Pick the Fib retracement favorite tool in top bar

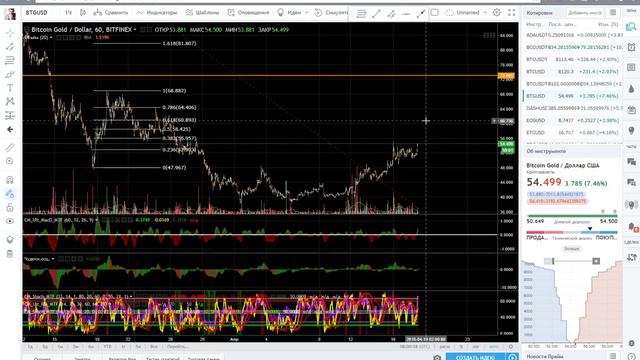[361, 13]
